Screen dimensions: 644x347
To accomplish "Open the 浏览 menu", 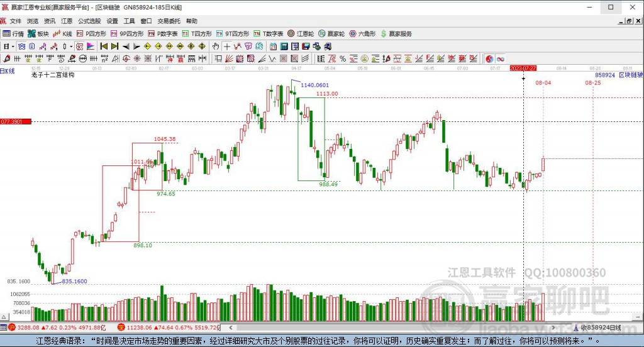I will [33, 21].
